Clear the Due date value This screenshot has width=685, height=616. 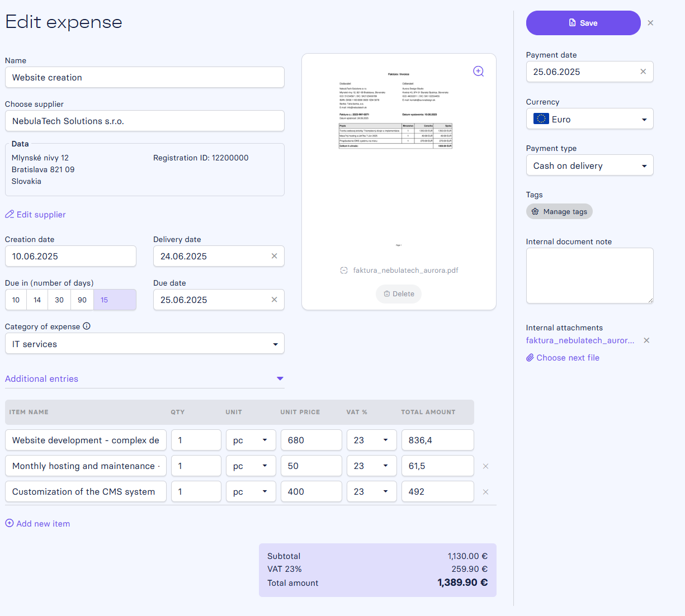274,300
